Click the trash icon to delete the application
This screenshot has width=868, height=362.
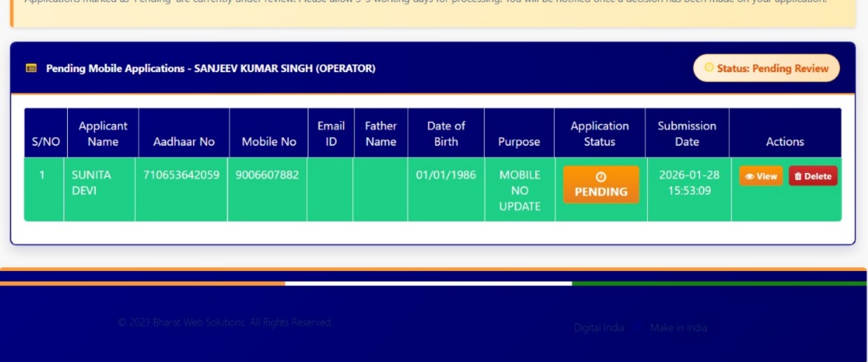798,176
